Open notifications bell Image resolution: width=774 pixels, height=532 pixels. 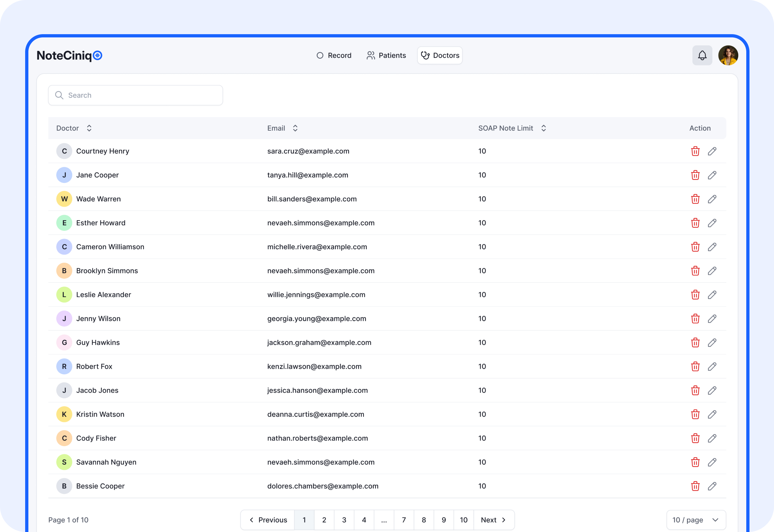(x=702, y=55)
